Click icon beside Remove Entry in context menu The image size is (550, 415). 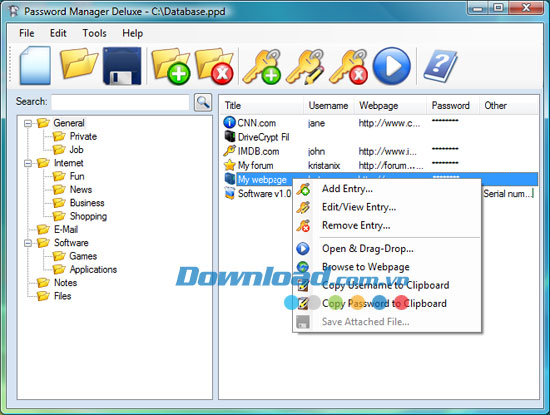(x=303, y=226)
